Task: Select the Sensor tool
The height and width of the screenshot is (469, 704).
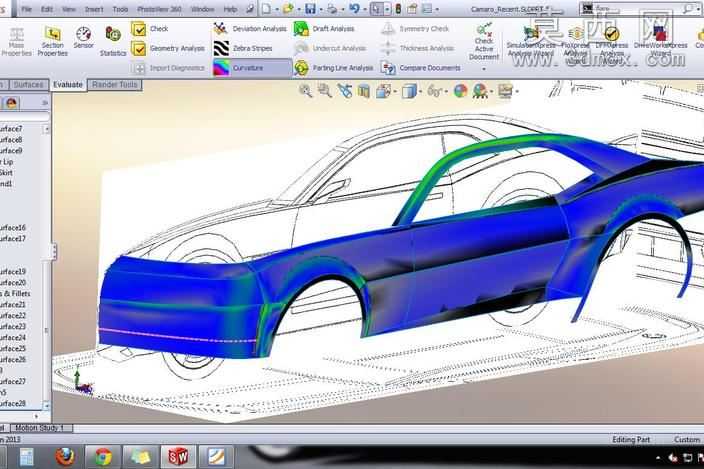Action: click(84, 38)
